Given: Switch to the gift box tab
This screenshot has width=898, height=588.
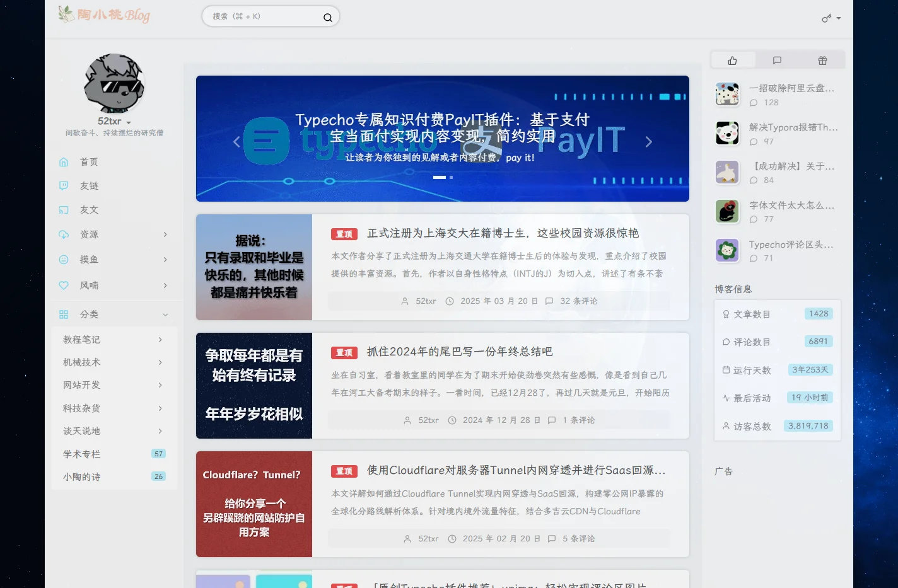Looking at the screenshot, I should 822,61.
